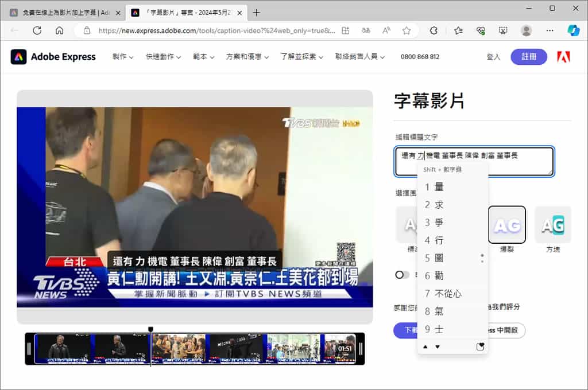Expand the 聯絡銷售人員 menu
588x390 pixels.
click(x=359, y=57)
